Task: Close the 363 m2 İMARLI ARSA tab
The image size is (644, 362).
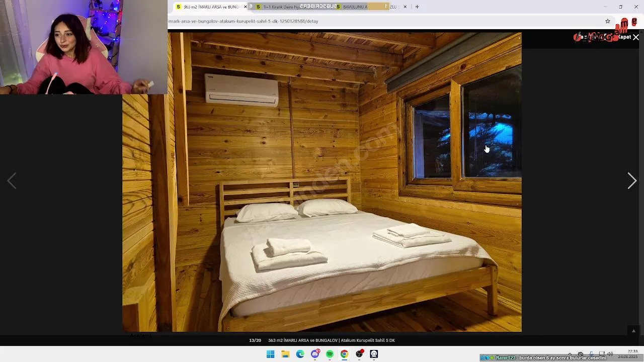Action: [x=246, y=7]
